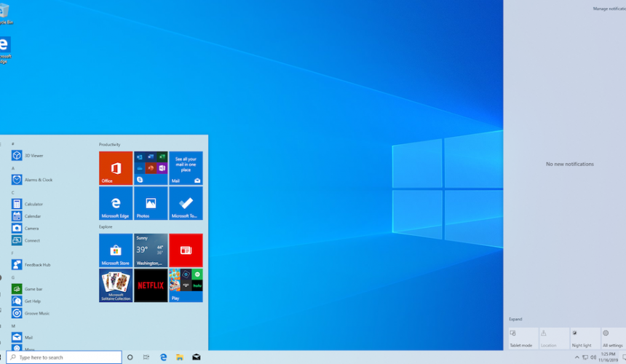
Task: Open 3D Viewer from the app list
Action: coord(28,155)
